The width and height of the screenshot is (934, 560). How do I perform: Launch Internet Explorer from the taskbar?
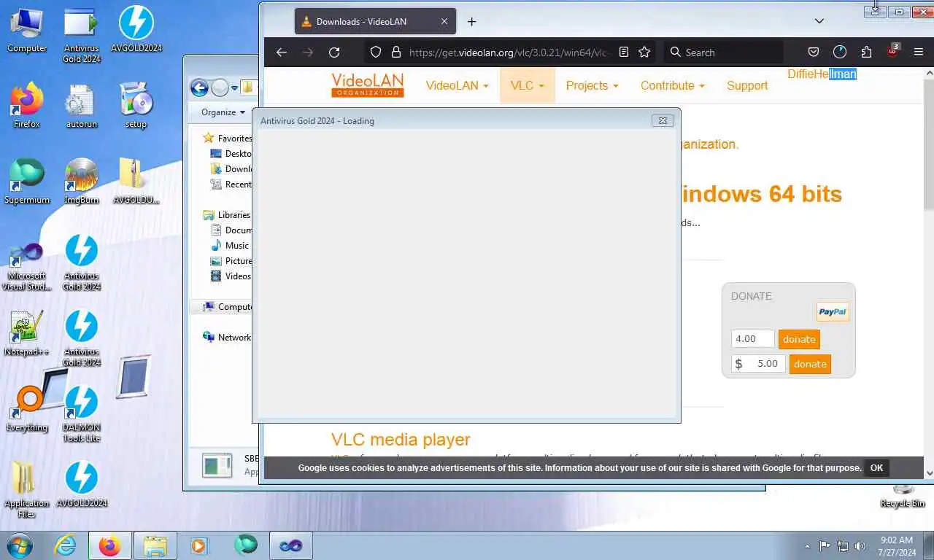click(66, 545)
